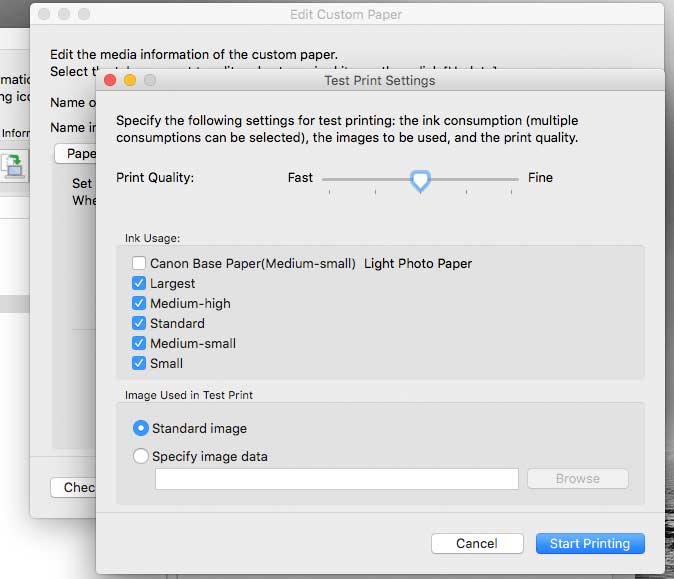Enable Canon Base Paper(Medium-small) checkbox
The height and width of the screenshot is (579, 674).
(x=139, y=263)
